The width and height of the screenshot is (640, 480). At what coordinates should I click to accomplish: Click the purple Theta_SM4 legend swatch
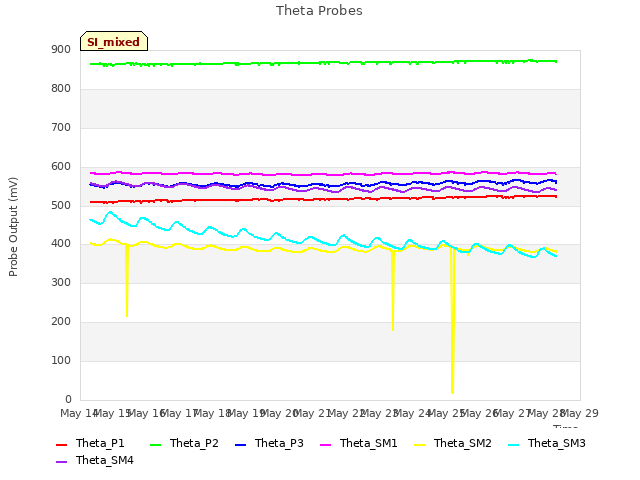click(61, 462)
